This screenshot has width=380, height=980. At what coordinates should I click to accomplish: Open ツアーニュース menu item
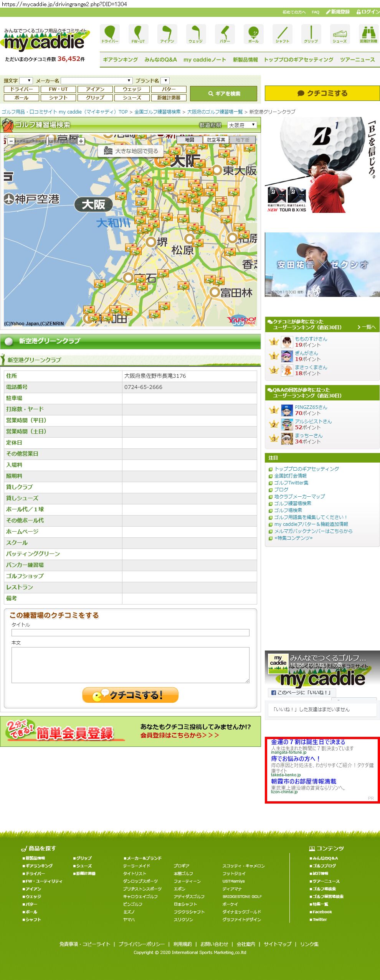(x=357, y=60)
